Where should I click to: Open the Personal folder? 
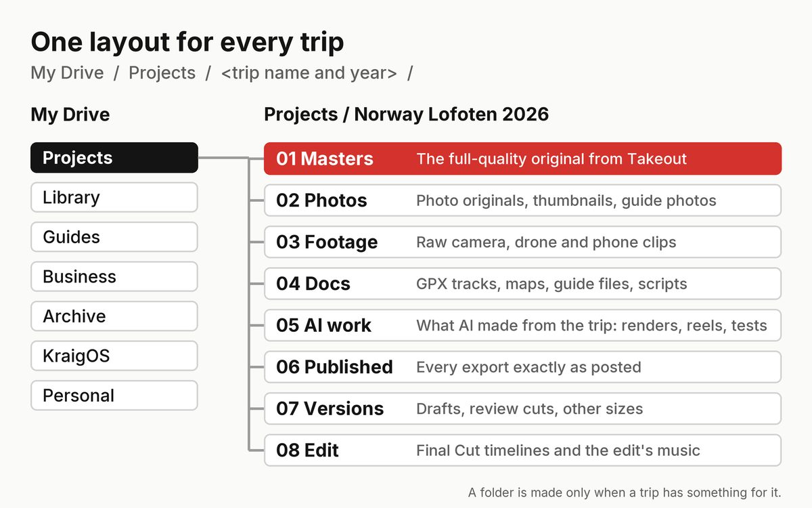pyautogui.click(x=114, y=396)
